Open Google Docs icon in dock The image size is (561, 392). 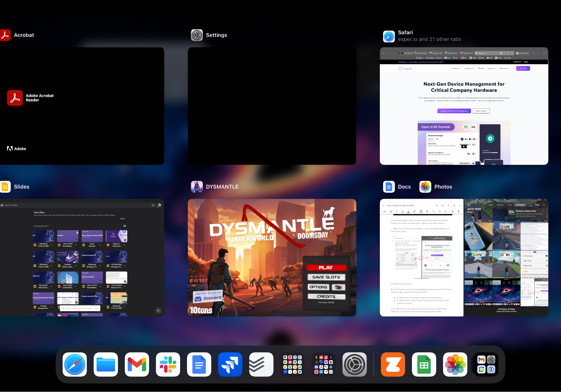[x=199, y=364]
